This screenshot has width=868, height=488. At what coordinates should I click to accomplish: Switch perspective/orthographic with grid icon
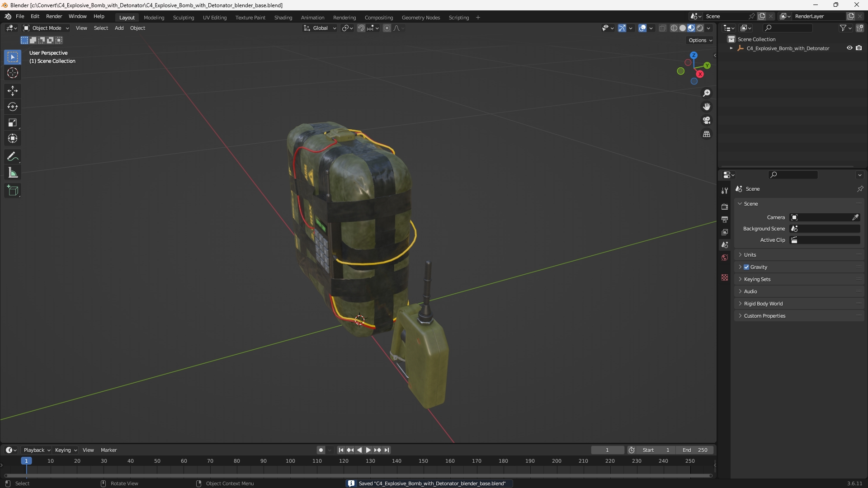707,134
